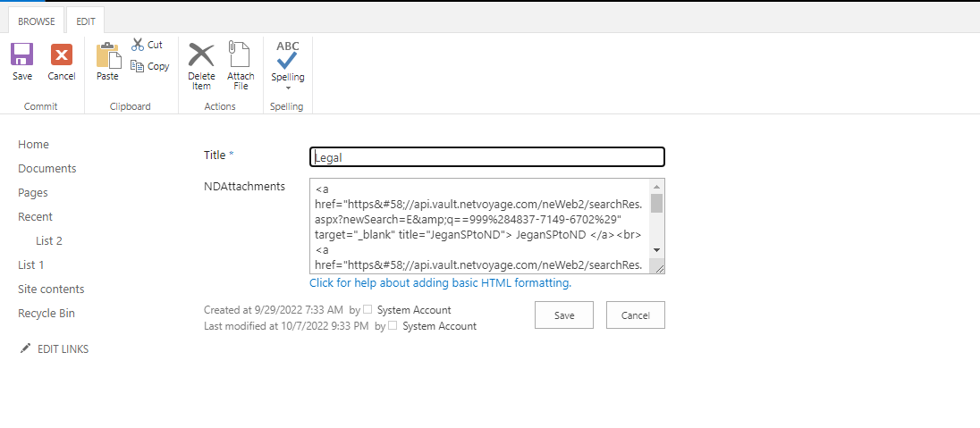Toggle presence box beside Created by System Account

(367, 309)
